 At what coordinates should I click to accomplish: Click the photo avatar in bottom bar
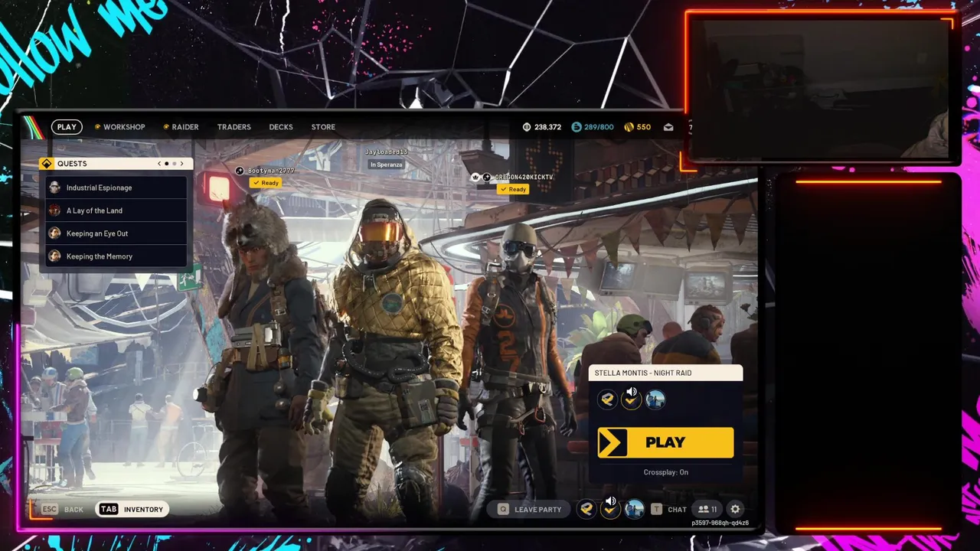[x=634, y=509]
